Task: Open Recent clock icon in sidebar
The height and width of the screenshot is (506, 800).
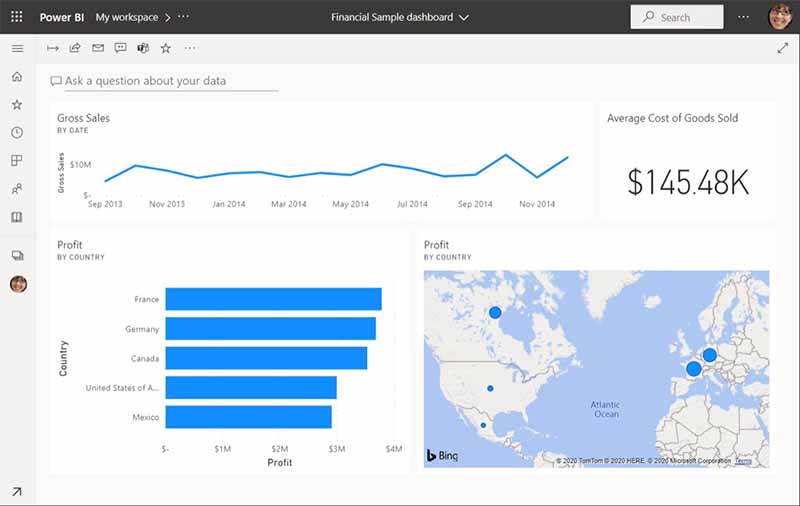Action: (16, 133)
